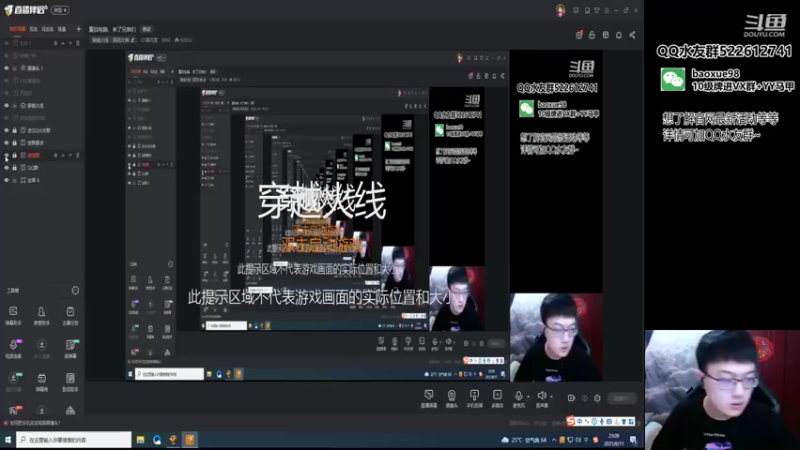
Task: Select the 全屏 5 source row
Action: (42, 180)
